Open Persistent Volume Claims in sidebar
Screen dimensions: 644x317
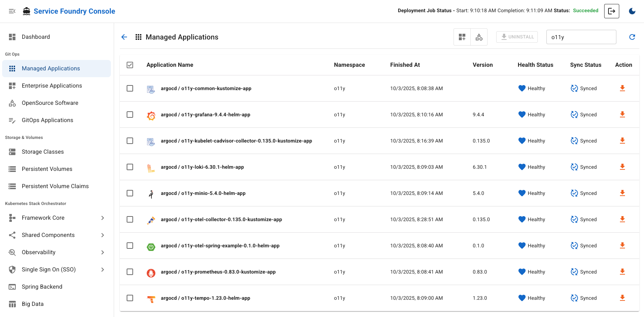[57, 186]
